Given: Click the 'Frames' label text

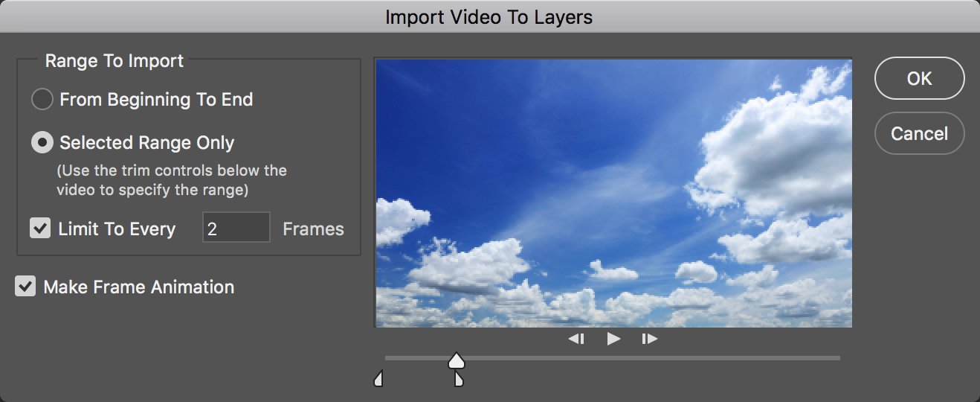Looking at the screenshot, I should 313,229.
